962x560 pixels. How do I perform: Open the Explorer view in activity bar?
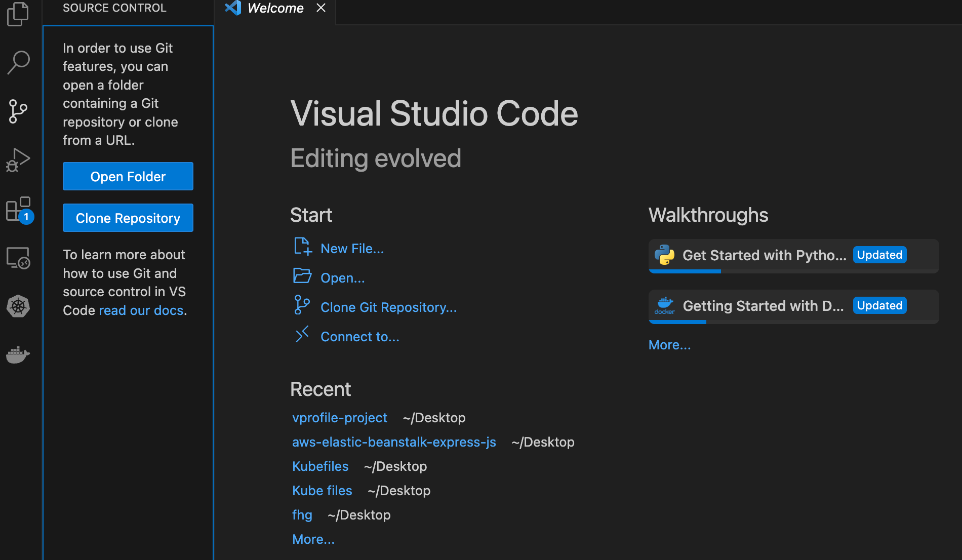tap(18, 14)
